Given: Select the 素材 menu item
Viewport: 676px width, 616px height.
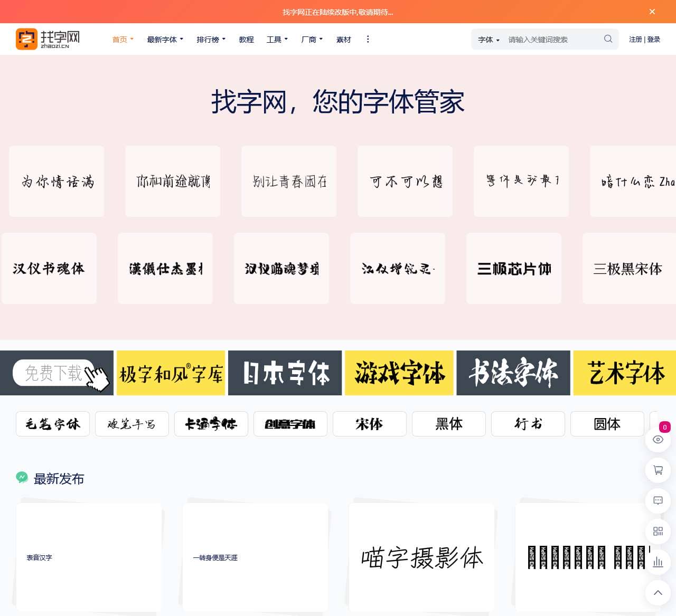Looking at the screenshot, I should tap(343, 40).
